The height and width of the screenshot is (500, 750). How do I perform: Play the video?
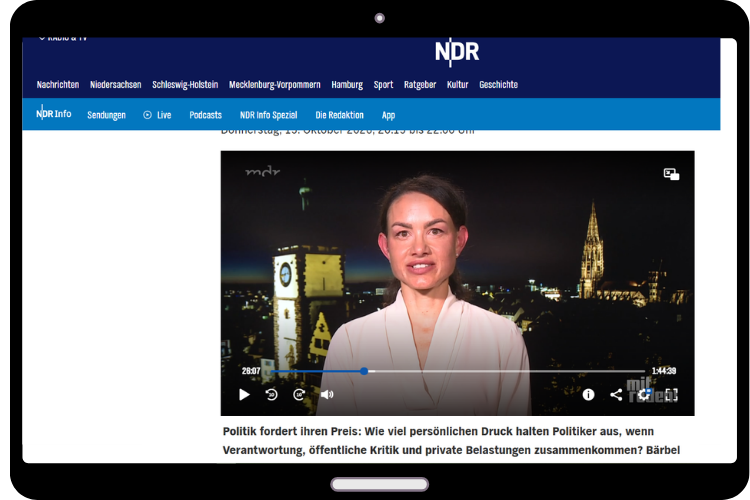pos(244,394)
